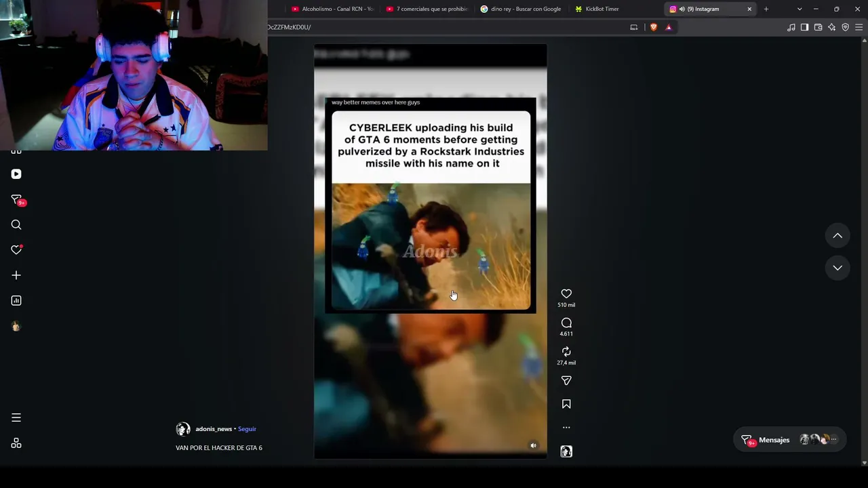Open your profile from the sidebar avatar
The height and width of the screenshot is (488, 868).
(16, 326)
